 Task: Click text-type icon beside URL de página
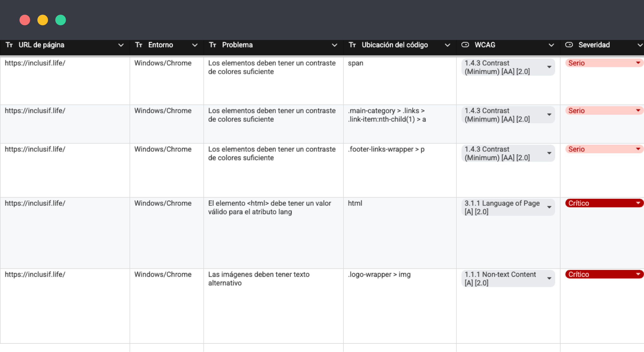(x=9, y=45)
